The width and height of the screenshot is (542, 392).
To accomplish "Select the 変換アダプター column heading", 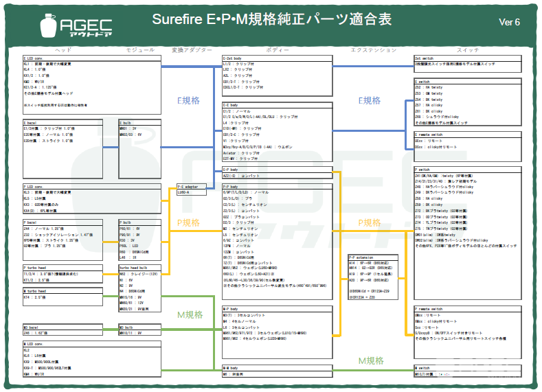I will pos(192,50).
